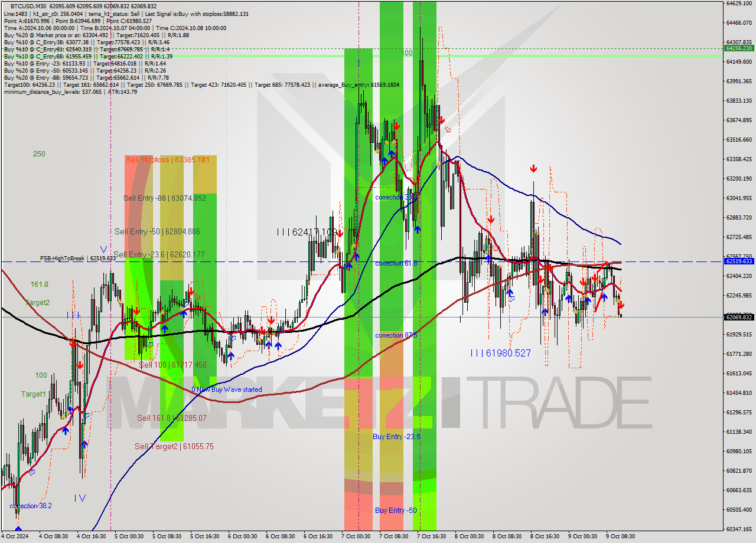Select the 'Point A:61670.996' header info line
This screenshot has height=543, width=756.
pyautogui.click(x=78, y=21)
